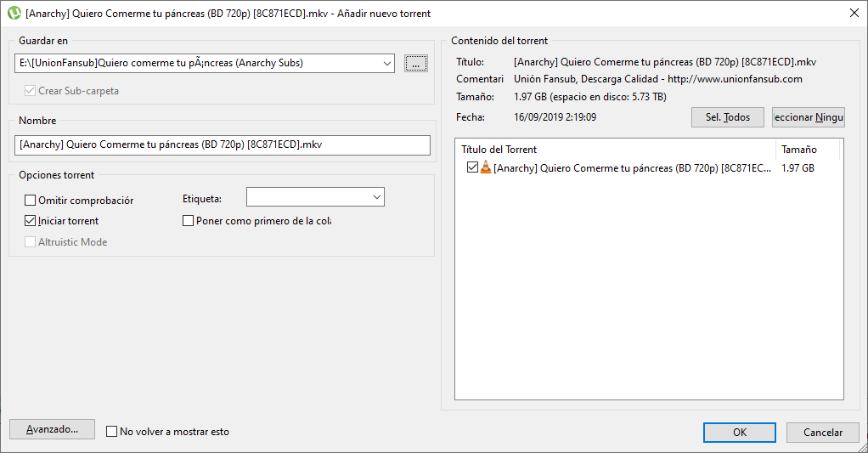Viewport: 868px width, 453px height.
Task: Close the Añadir nuevo torrent dialog
Action: 853,13
